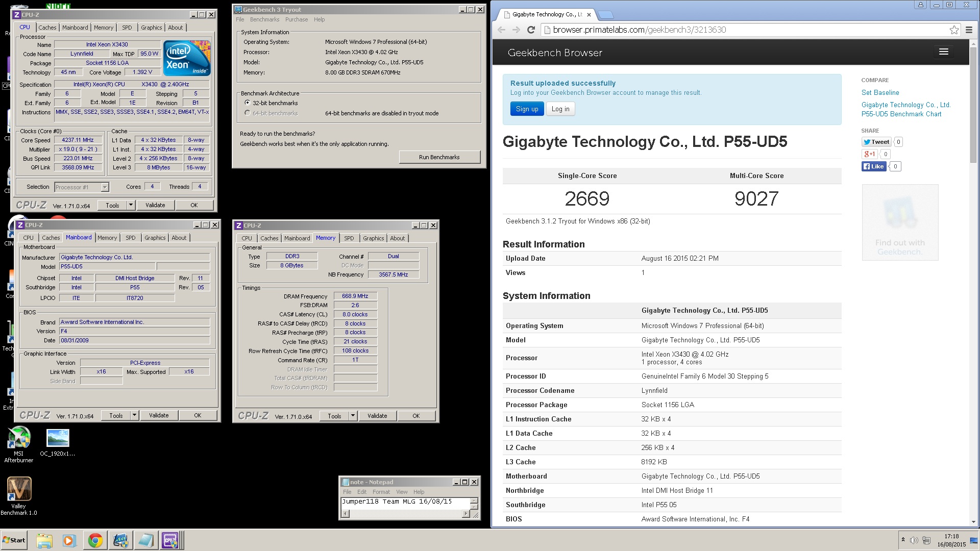980x551 pixels.
Task: Open the Processor #1 selection dropdown
Action: click(x=82, y=187)
